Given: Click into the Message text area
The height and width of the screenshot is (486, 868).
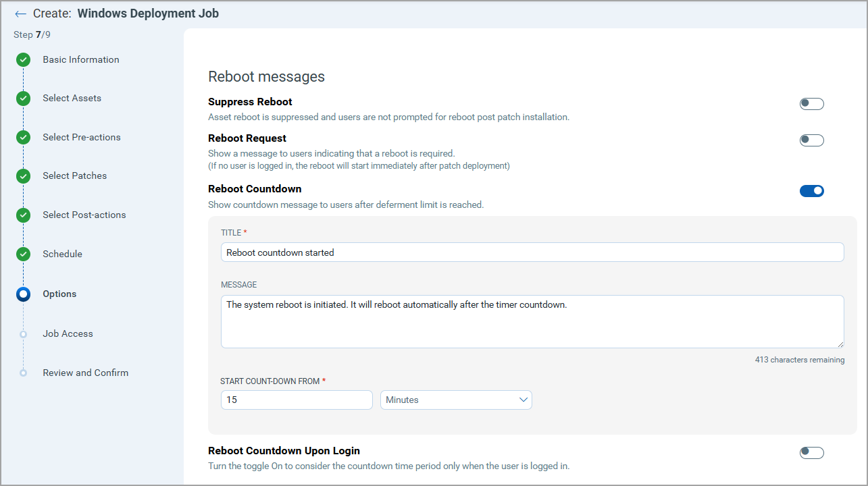Looking at the screenshot, I should [x=532, y=321].
